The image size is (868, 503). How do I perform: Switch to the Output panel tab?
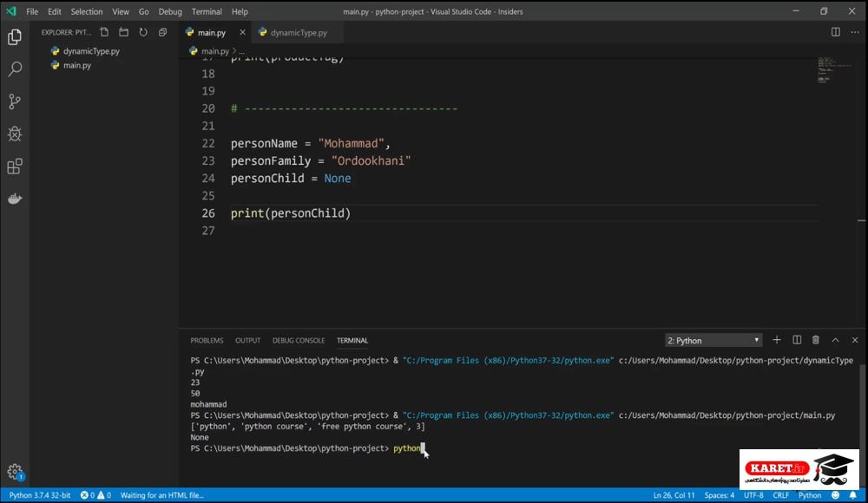[247, 340]
